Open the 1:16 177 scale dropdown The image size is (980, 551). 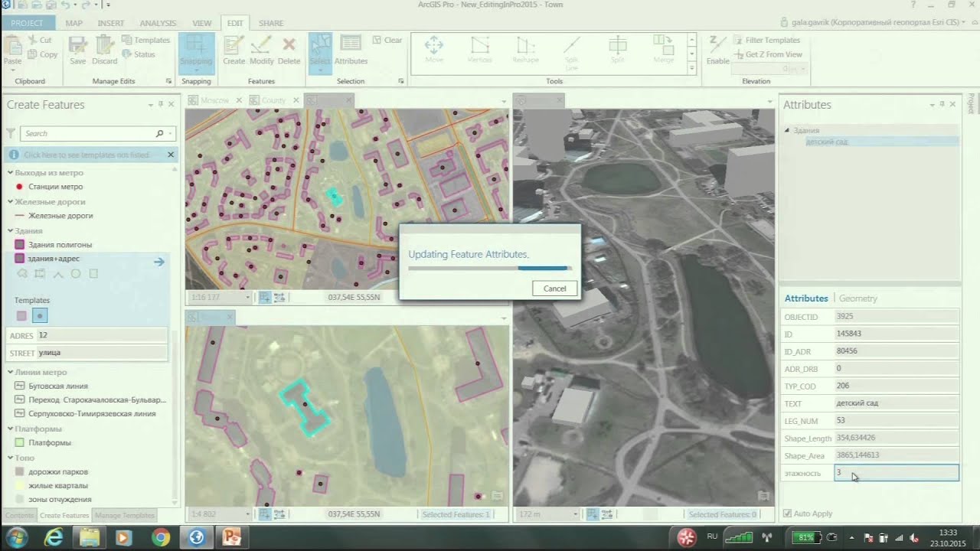click(x=247, y=298)
